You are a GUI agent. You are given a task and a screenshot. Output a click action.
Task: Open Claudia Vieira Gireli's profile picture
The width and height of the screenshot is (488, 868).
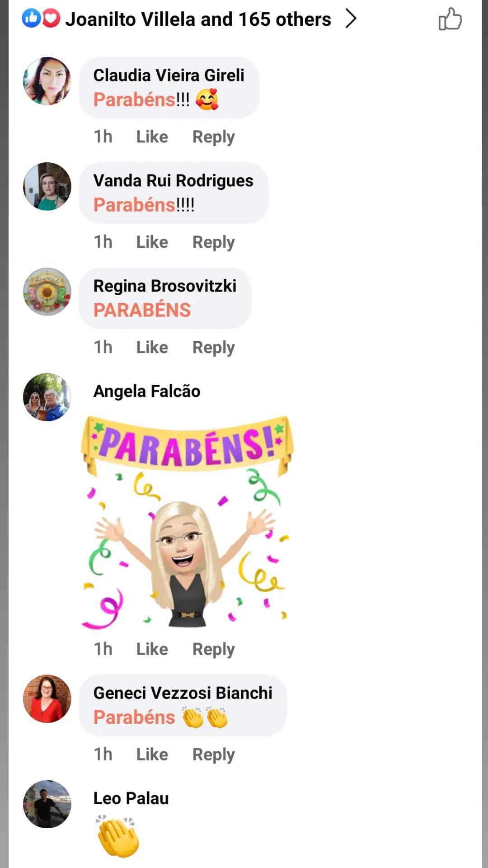click(x=47, y=81)
